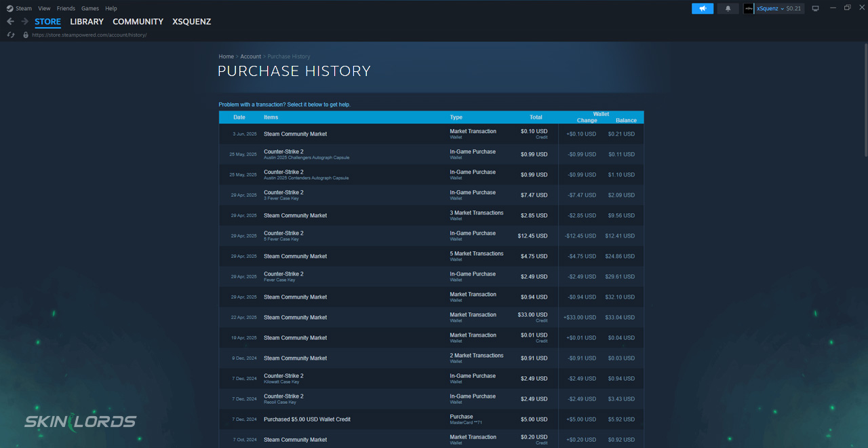This screenshot has width=868, height=448.
Task: Open the XSQUENZ profile tab
Action: click(192, 22)
